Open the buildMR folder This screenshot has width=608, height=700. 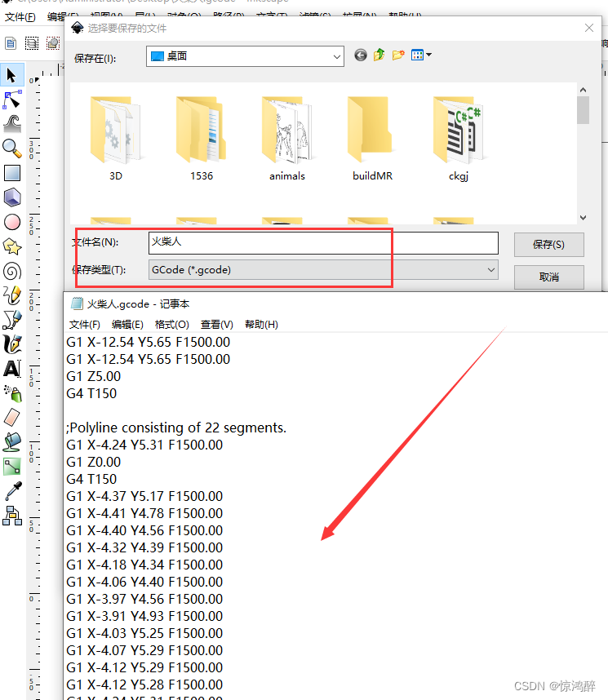373,138
